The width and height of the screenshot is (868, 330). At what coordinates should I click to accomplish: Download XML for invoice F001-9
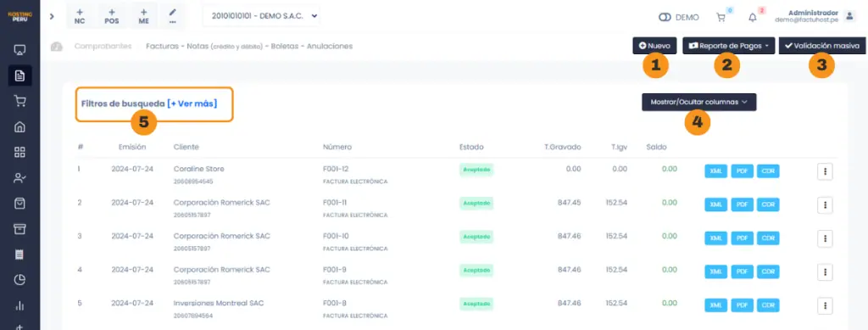click(x=715, y=271)
